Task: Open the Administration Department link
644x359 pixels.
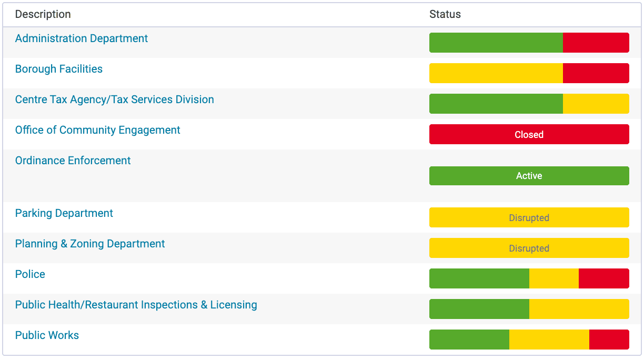Action: click(82, 38)
